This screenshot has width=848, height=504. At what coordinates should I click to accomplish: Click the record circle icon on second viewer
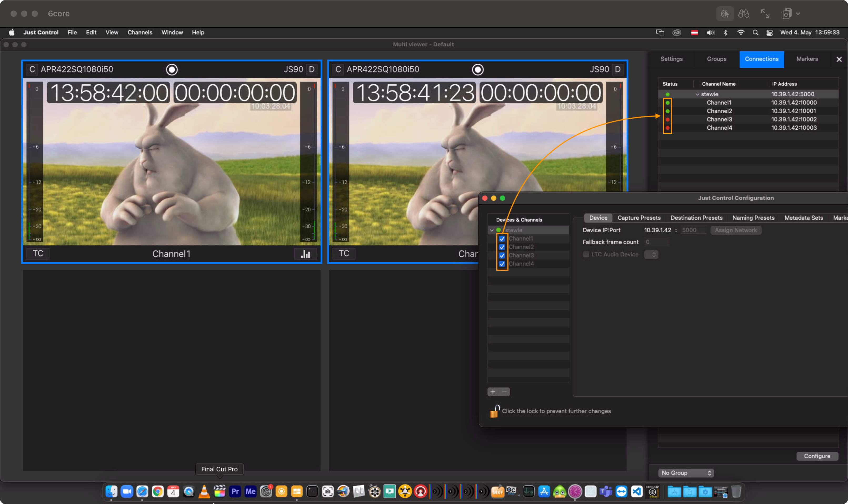point(478,70)
